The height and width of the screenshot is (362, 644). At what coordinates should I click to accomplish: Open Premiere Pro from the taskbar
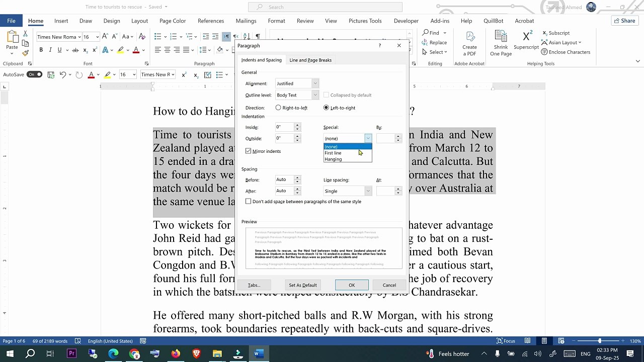[71, 353]
